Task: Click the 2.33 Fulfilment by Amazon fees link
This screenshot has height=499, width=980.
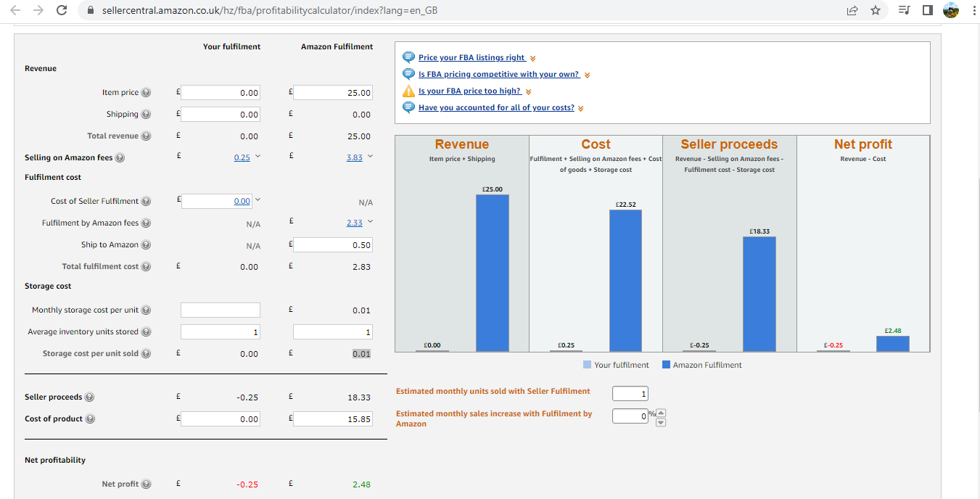Action: (x=354, y=223)
